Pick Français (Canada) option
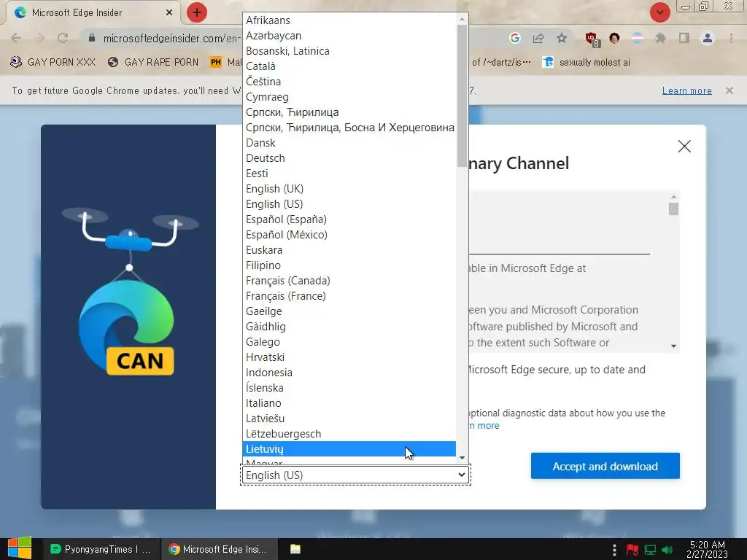The height and width of the screenshot is (560, 747). click(349, 281)
